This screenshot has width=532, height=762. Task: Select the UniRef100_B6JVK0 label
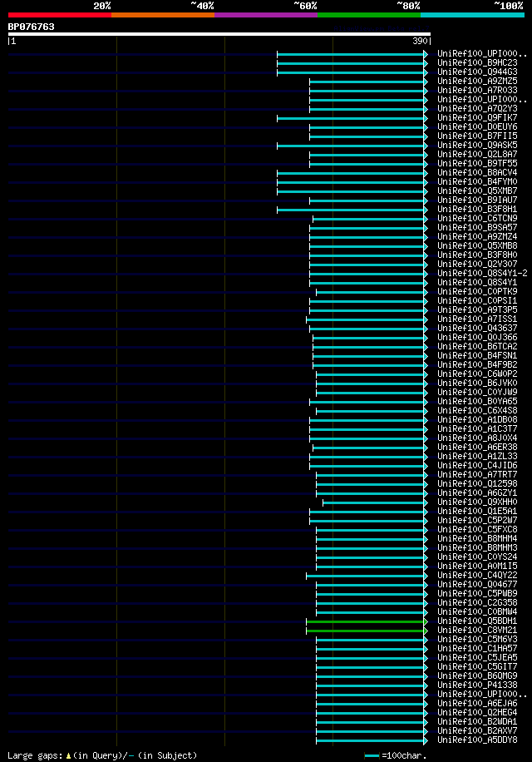tap(477, 383)
